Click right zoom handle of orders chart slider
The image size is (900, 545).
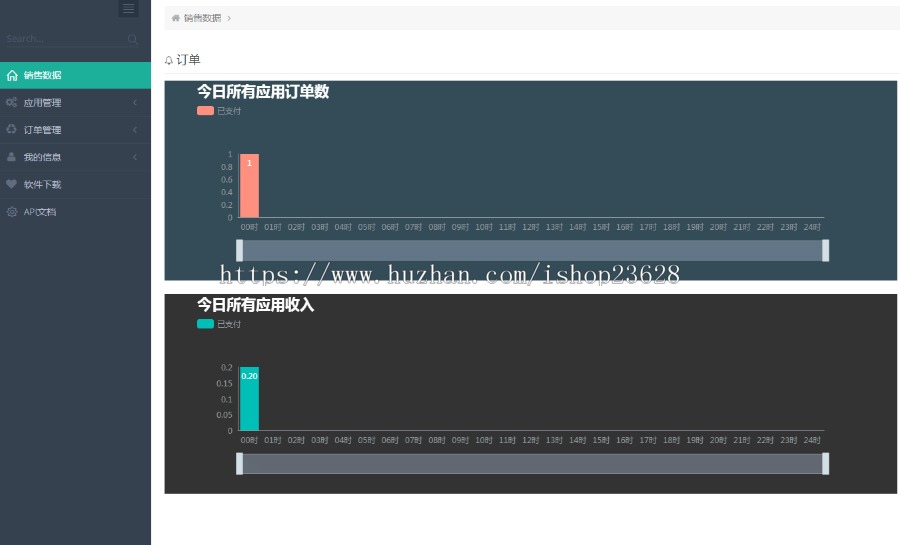coord(825,251)
